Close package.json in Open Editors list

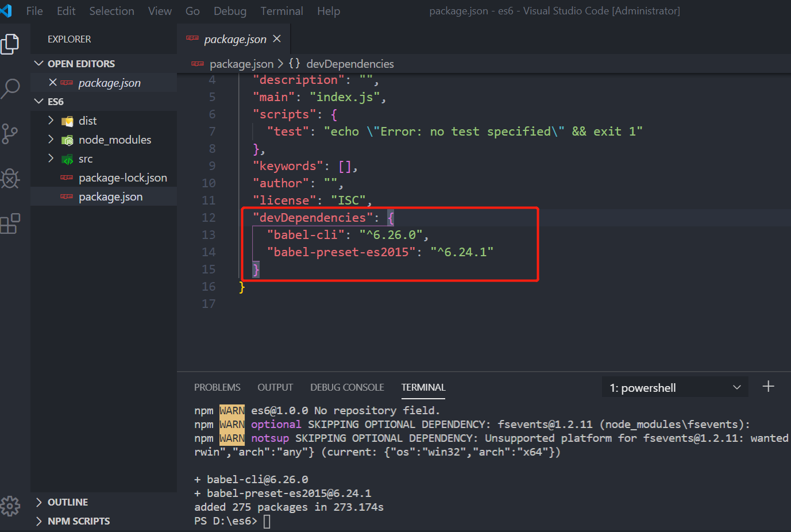[x=53, y=82]
